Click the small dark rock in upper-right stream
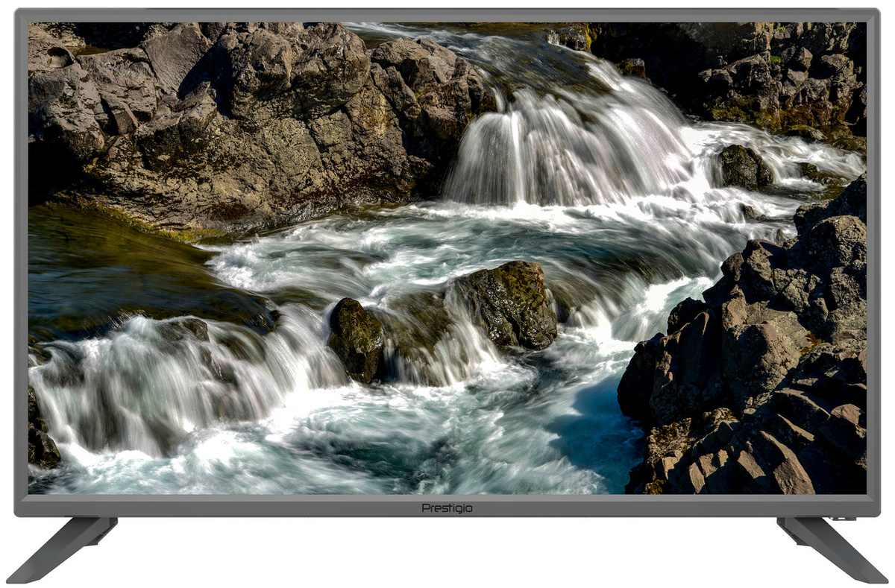 click(744, 167)
